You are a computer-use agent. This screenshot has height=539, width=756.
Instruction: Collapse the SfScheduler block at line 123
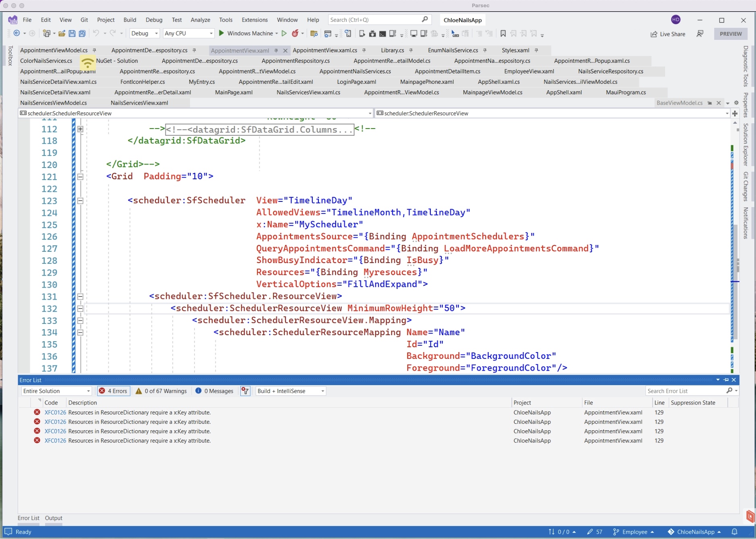point(80,201)
